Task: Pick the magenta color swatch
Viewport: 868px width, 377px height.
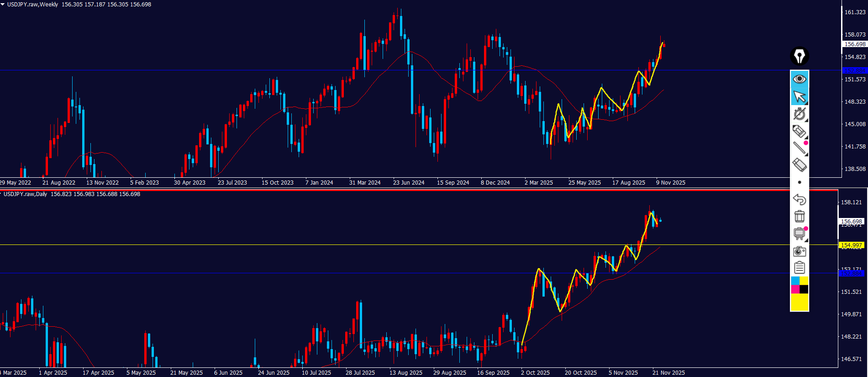Action: (x=795, y=289)
